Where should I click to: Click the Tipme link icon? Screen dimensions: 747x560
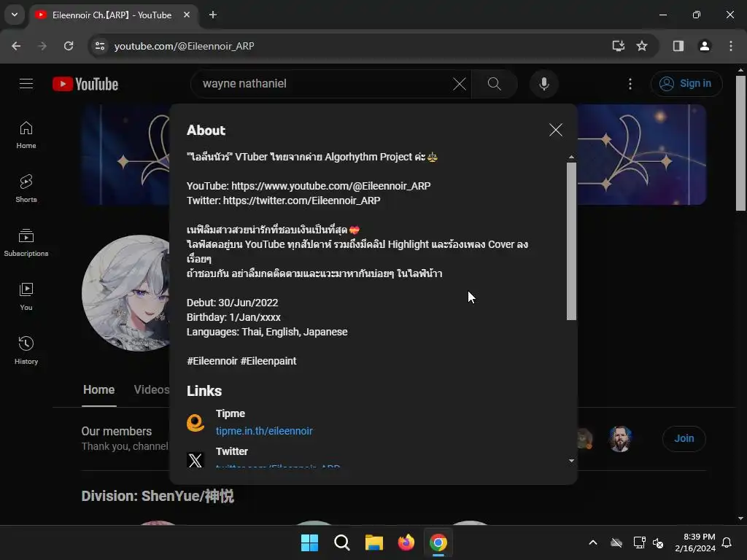pos(196,422)
